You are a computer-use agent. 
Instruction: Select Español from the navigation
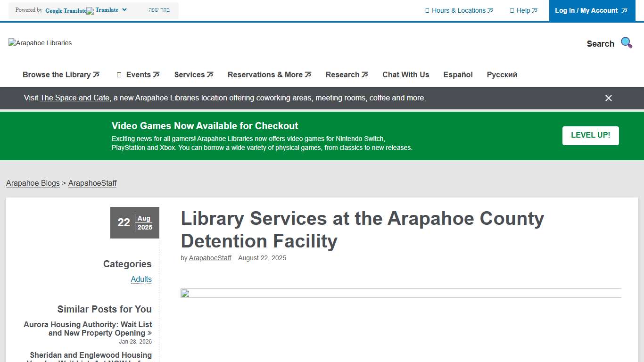click(458, 74)
